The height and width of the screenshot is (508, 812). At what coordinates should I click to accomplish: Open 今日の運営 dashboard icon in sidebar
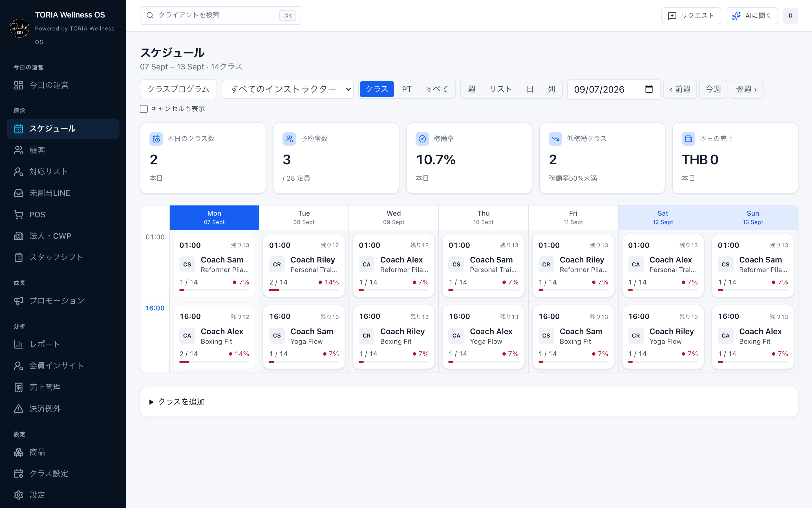(x=18, y=85)
